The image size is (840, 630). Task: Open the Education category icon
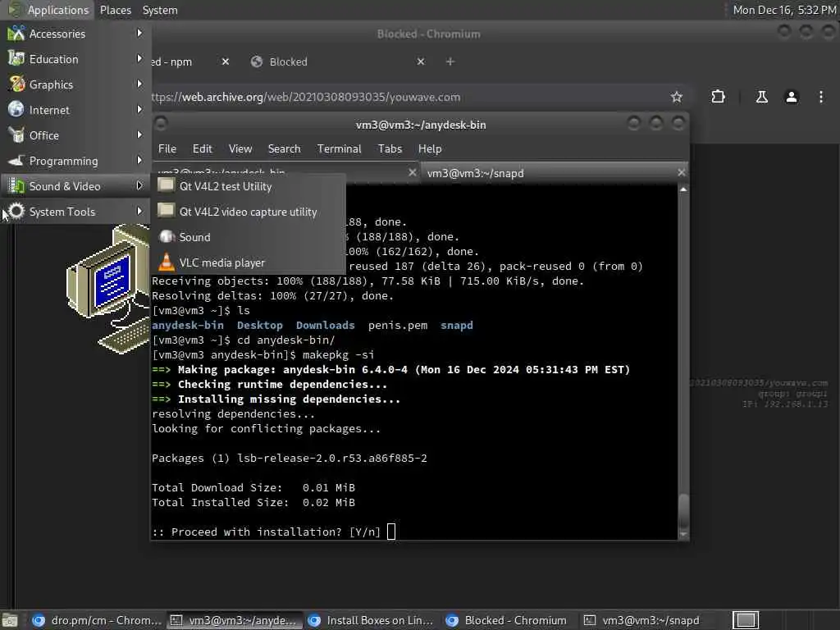16,58
